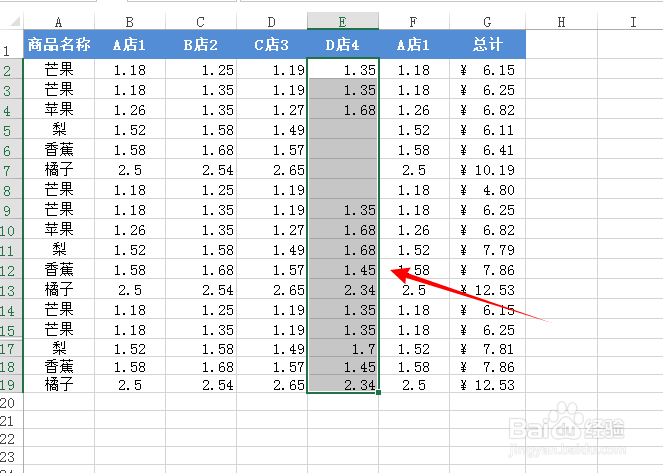The image size is (663, 473).
Task: Select column A header
Action: [x=59, y=22]
